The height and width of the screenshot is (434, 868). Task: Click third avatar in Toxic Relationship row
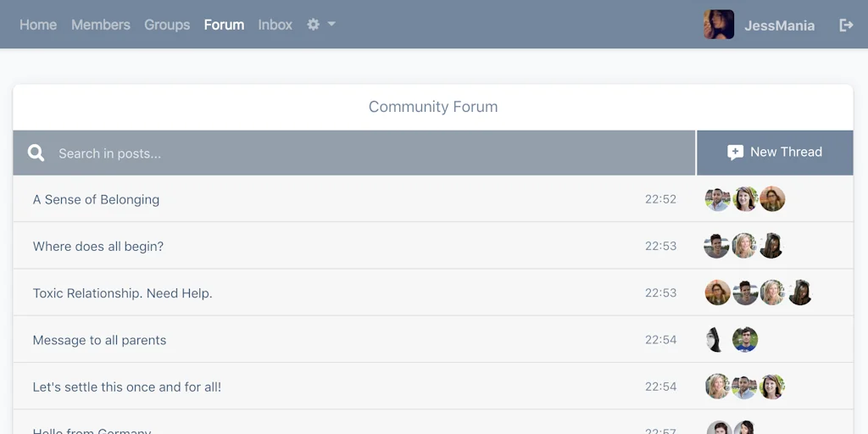point(772,292)
